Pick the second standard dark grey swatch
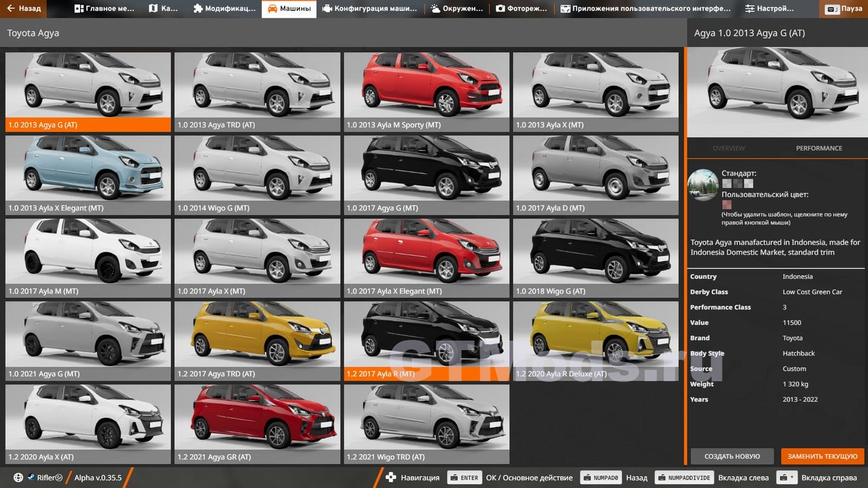868x488 pixels. point(738,184)
